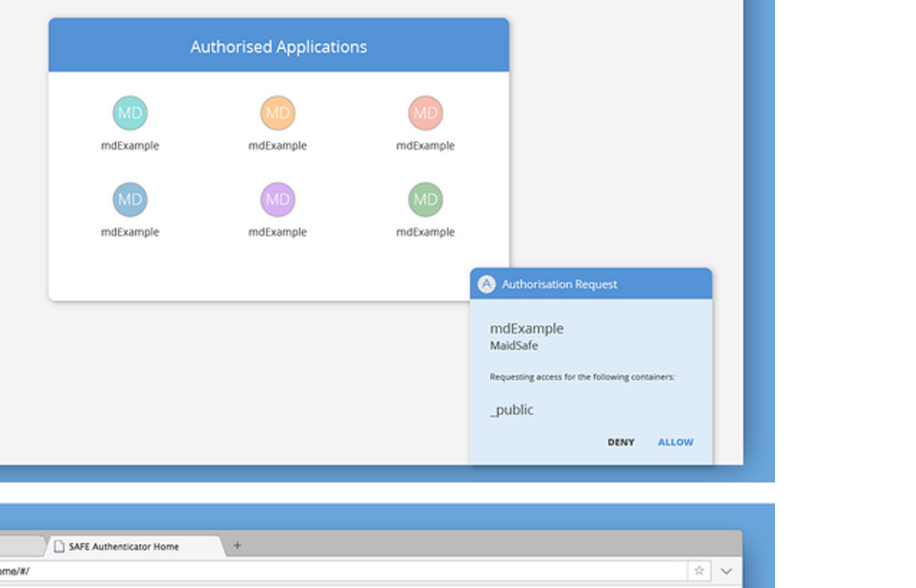Open the teal MD mdExample app icon
The height and width of the screenshot is (588, 916).
click(129, 113)
